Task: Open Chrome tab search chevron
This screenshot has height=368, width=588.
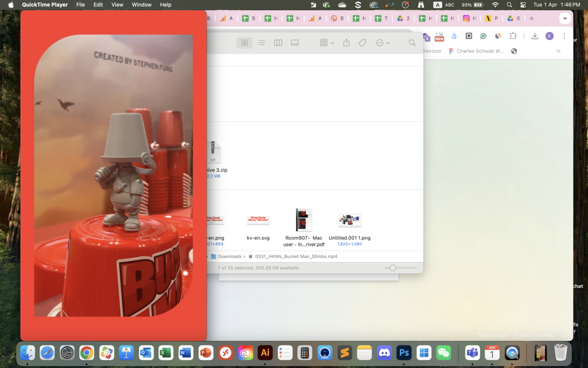Action: (x=565, y=18)
